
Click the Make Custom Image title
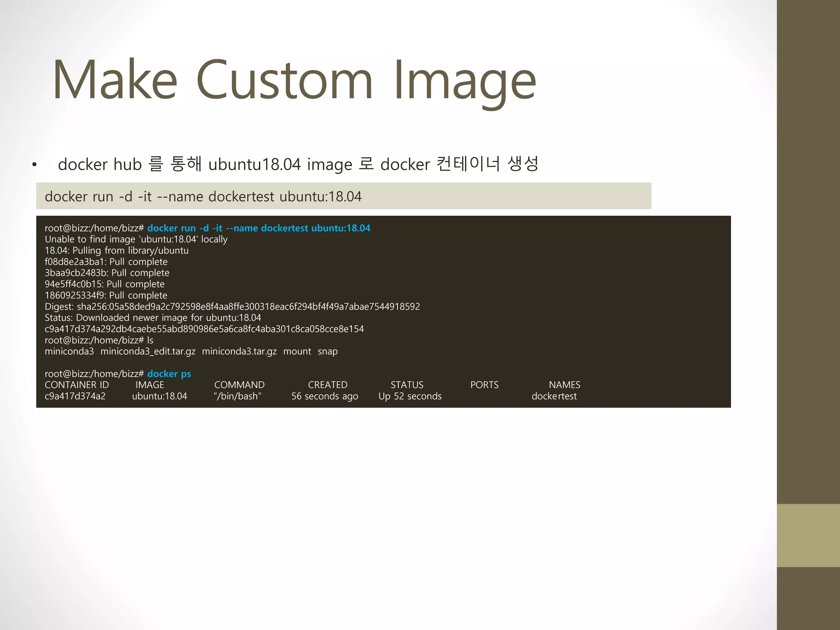[294, 80]
